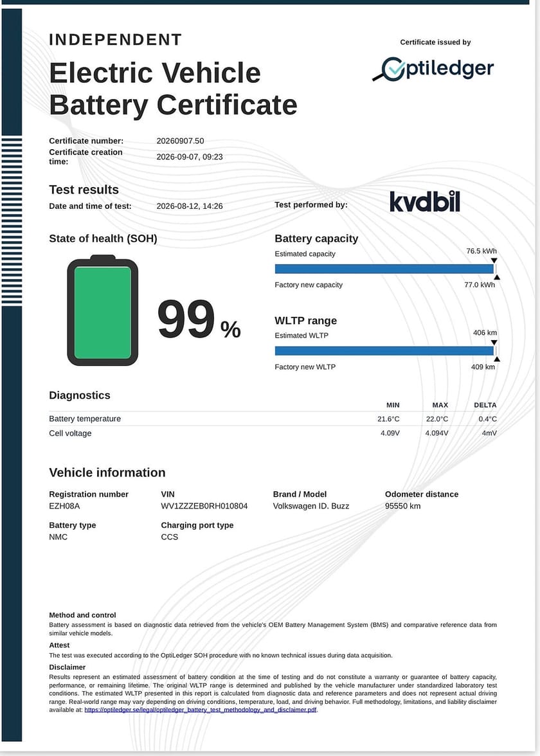Click the DELTA column header
540x756 pixels.
(x=485, y=405)
